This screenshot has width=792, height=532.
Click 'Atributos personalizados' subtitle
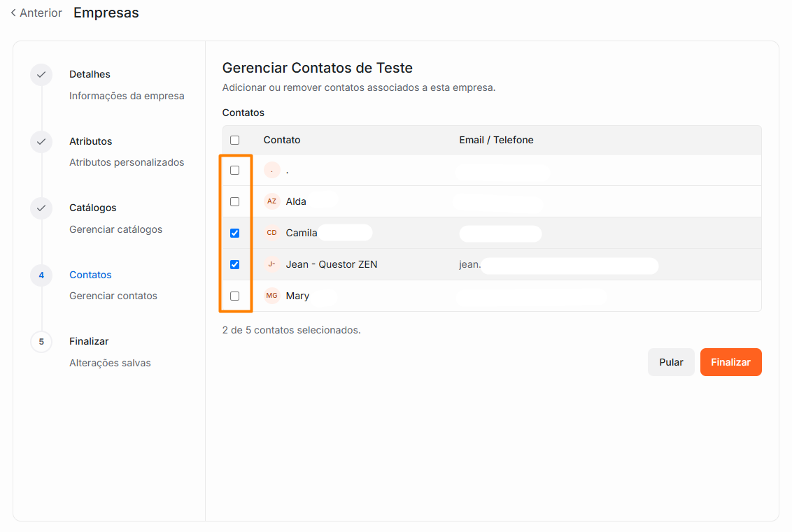pos(127,162)
